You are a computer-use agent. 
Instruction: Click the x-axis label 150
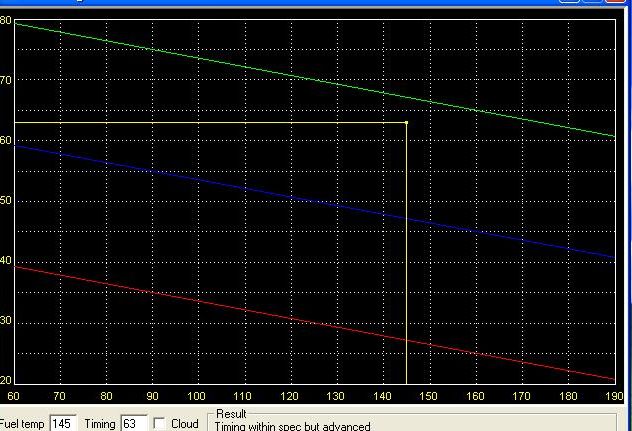(x=428, y=396)
